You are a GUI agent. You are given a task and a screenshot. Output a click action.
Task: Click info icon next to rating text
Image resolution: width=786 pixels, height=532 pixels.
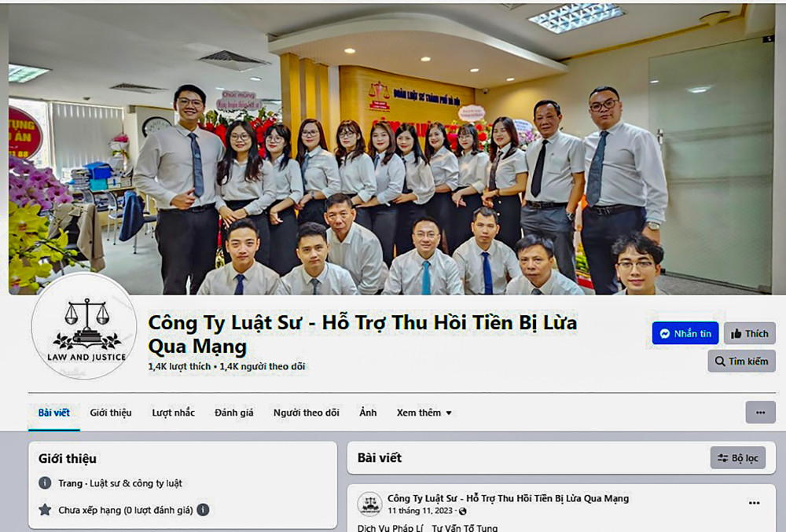pos(203,510)
